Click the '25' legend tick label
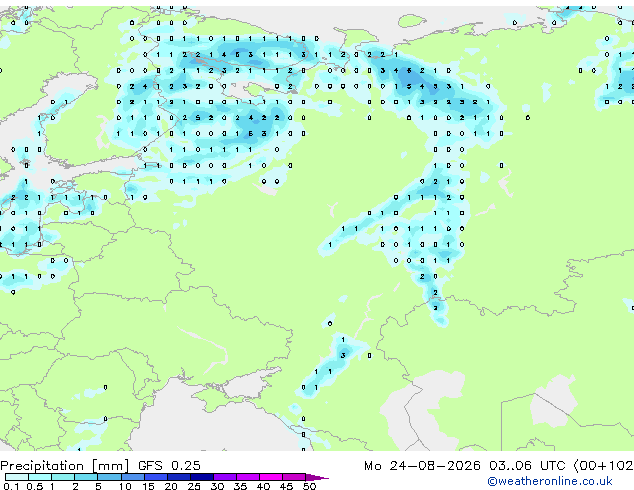This screenshot has width=634, height=490. [x=194, y=486]
